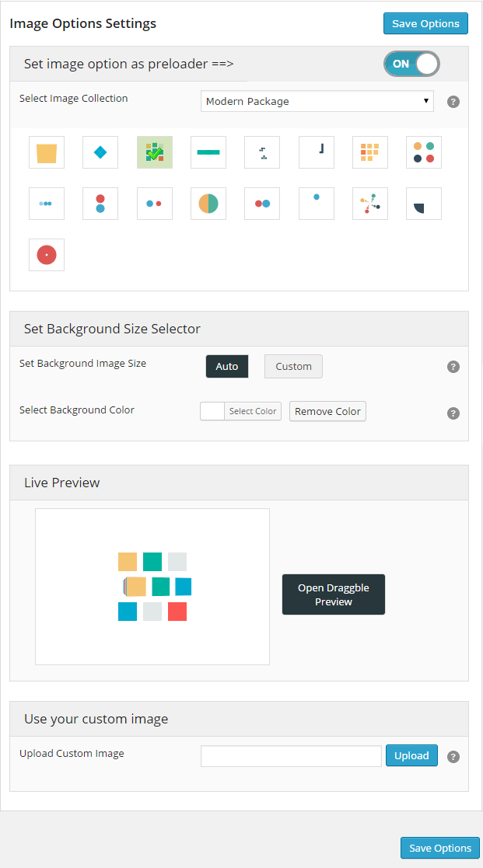
Task: Set background image size to Auto
Action: 226,366
